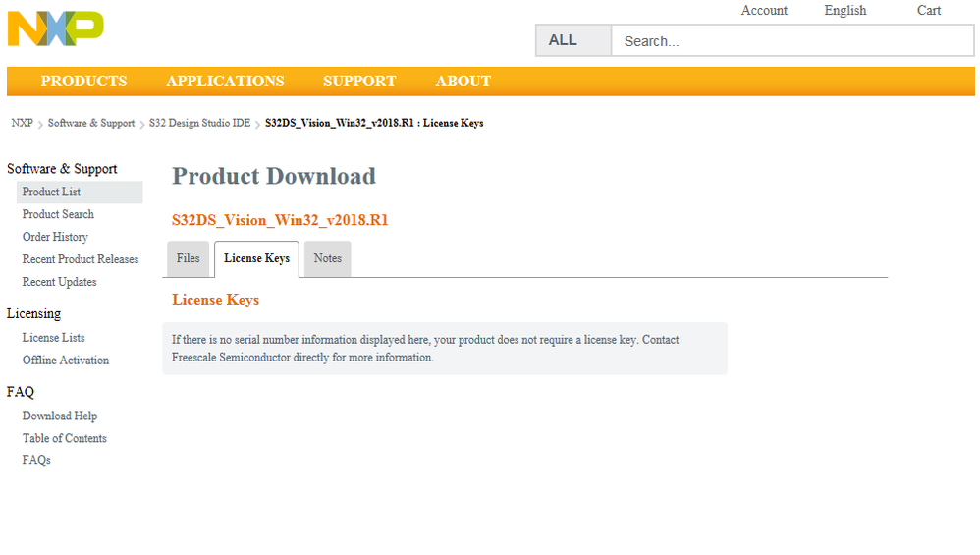
Task: Go to S32 Design Studio IDE breadcrumb
Action: pos(199,123)
